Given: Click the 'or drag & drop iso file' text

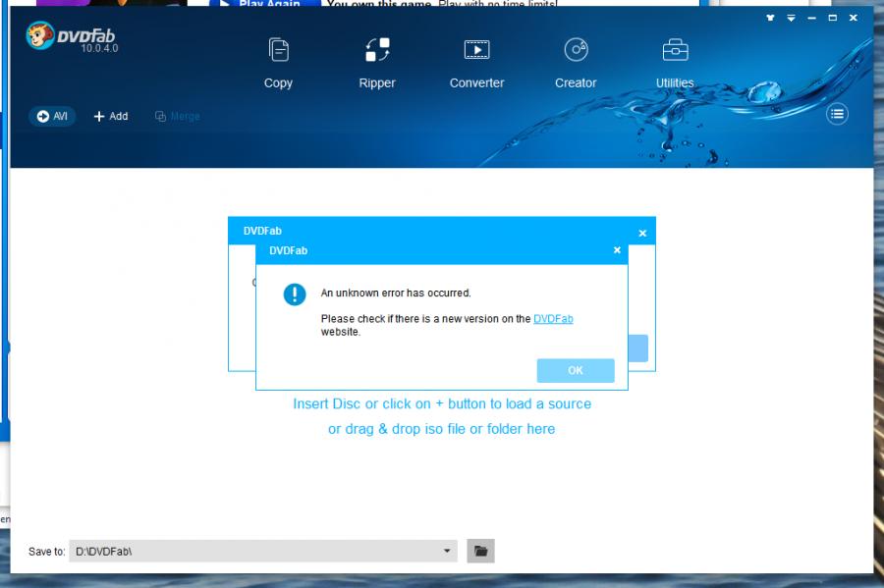Looking at the screenshot, I should pyautogui.click(x=441, y=429).
